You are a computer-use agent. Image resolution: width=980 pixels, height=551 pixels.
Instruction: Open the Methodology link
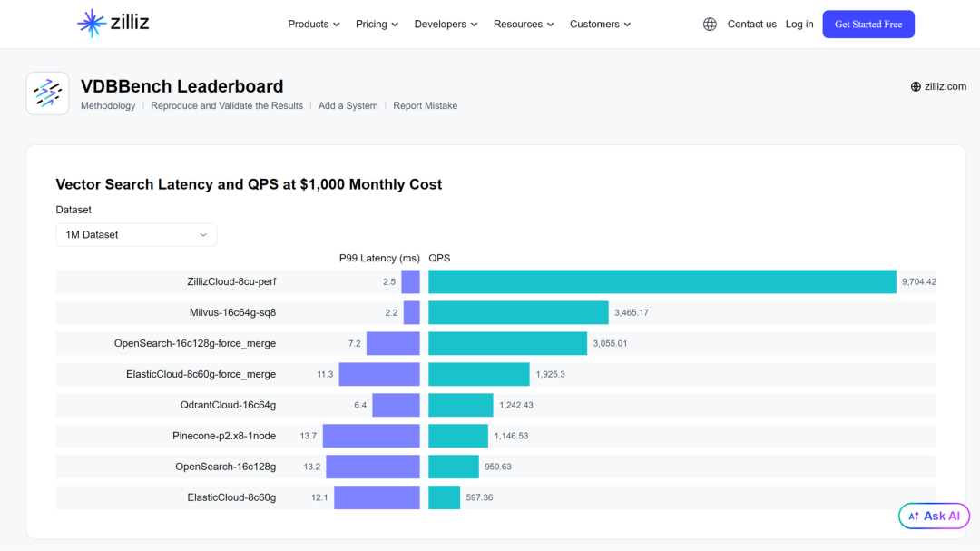pos(108,106)
